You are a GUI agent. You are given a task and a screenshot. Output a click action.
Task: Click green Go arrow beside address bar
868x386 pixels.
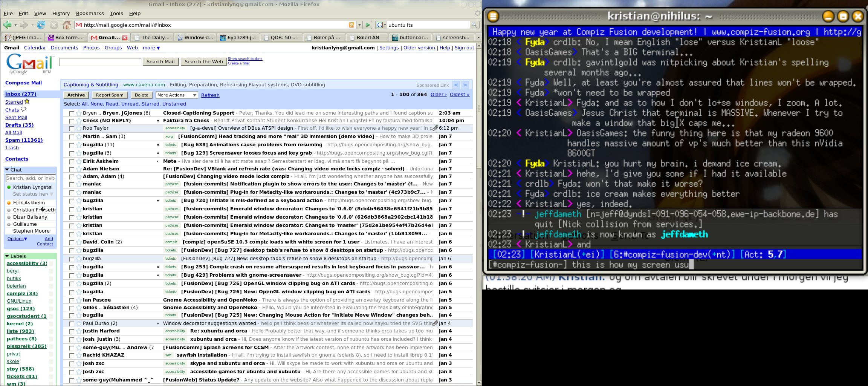(x=368, y=25)
